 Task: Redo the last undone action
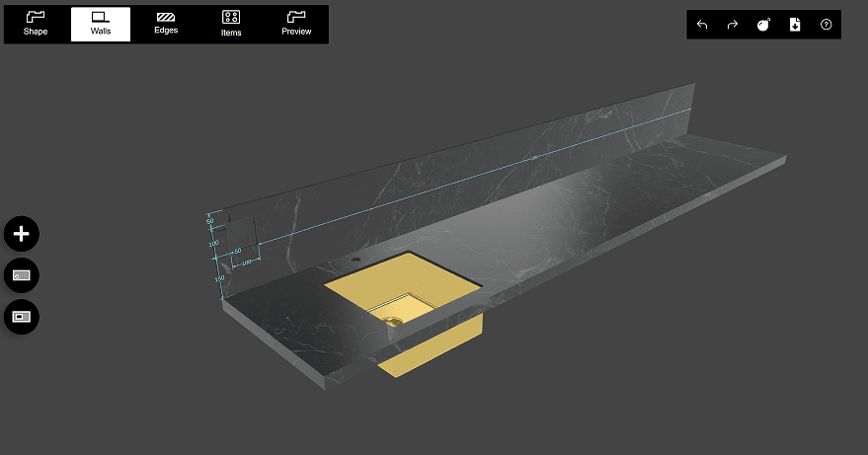[733, 25]
